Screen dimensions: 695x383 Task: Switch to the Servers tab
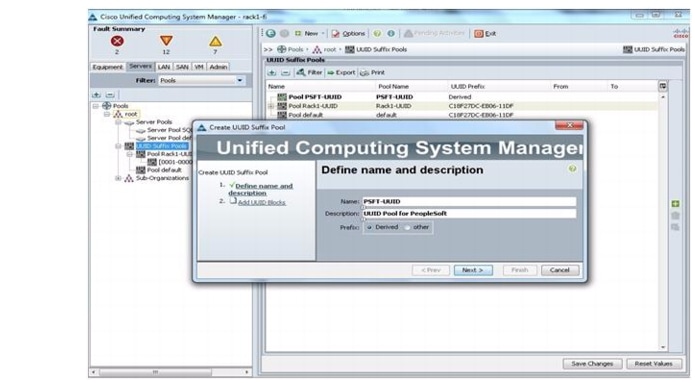[x=141, y=66]
